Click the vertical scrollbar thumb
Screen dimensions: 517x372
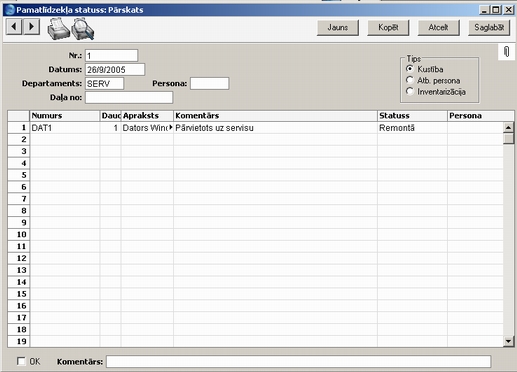(x=508, y=138)
